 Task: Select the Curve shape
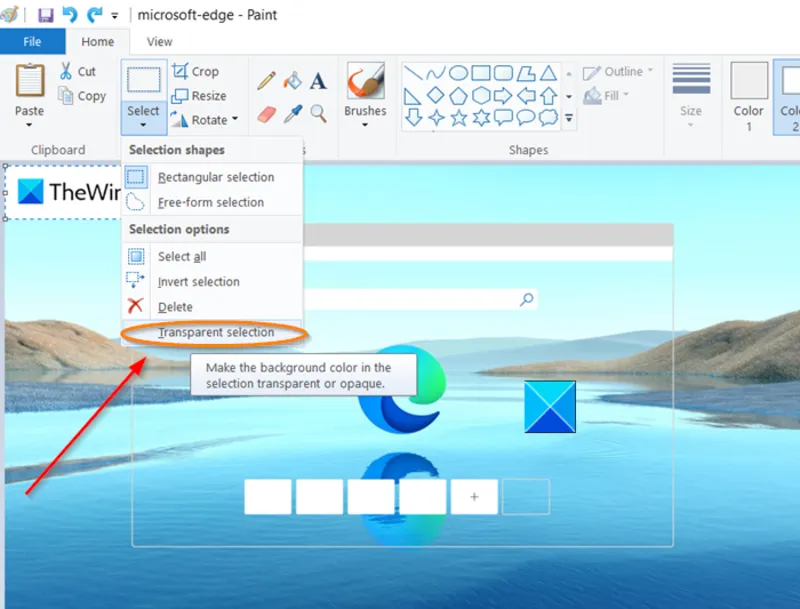point(435,73)
